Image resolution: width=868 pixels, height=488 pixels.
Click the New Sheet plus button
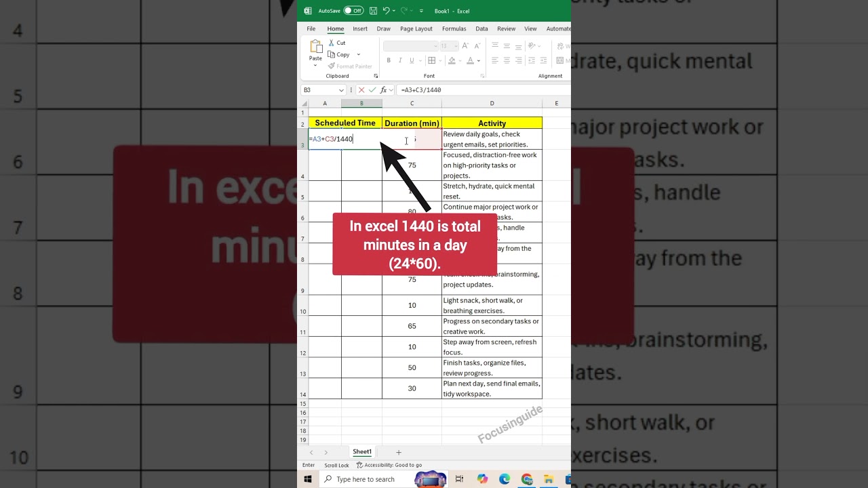(x=399, y=453)
